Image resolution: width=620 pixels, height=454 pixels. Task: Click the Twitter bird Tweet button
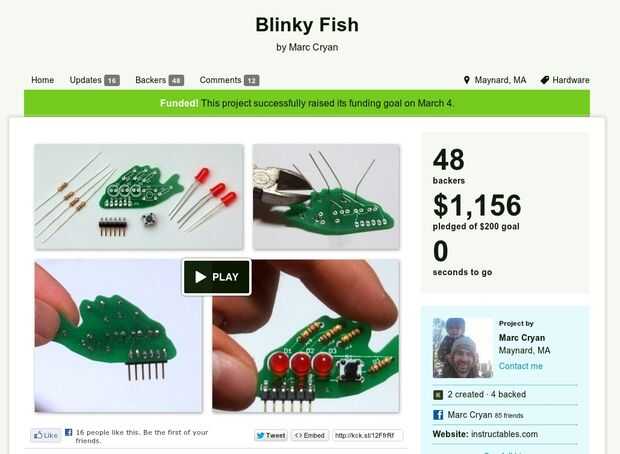[271, 435]
